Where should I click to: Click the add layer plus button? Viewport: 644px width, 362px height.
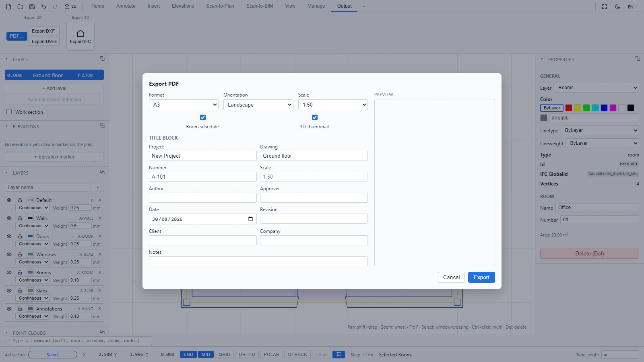click(98, 187)
